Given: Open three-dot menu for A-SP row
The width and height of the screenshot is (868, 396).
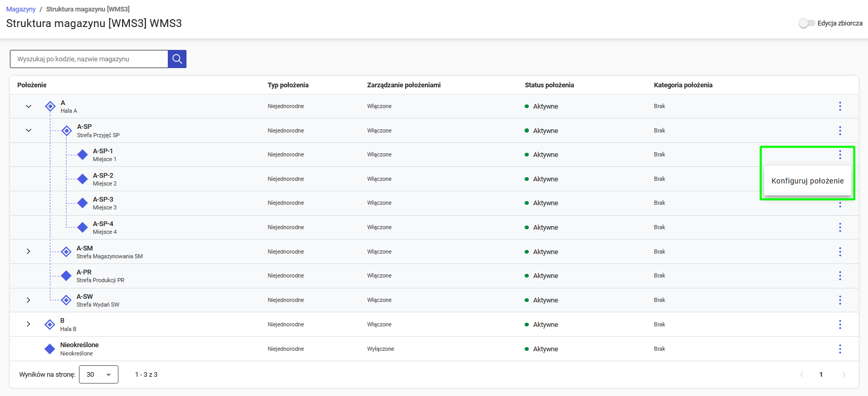Looking at the screenshot, I should (839, 131).
